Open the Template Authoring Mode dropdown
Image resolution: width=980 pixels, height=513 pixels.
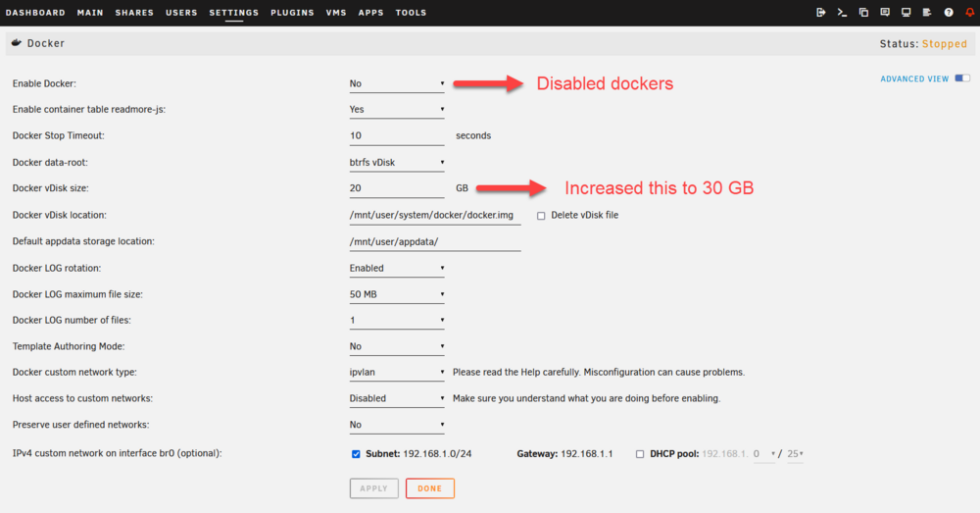pos(397,346)
